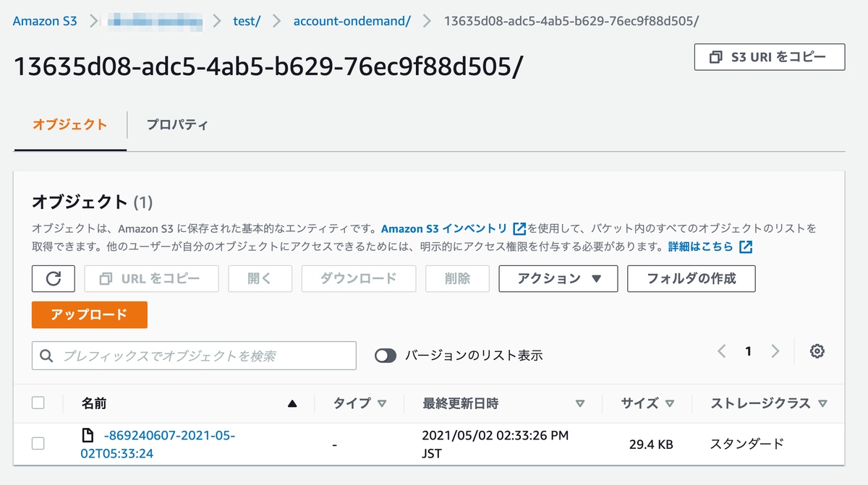Click the external link icon after 詳細はこちら
This screenshot has height=485, width=868.
point(746,247)
